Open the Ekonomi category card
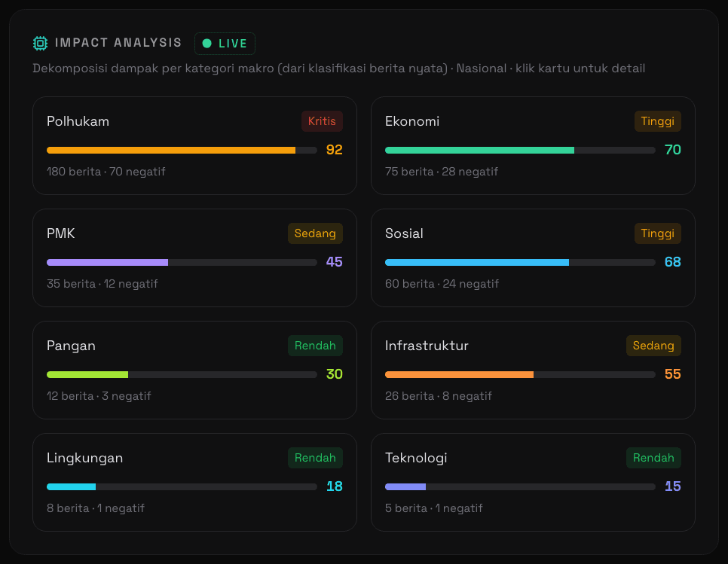Image resolution: width=728 pixels, height=564 pixels. pos(533,145)
